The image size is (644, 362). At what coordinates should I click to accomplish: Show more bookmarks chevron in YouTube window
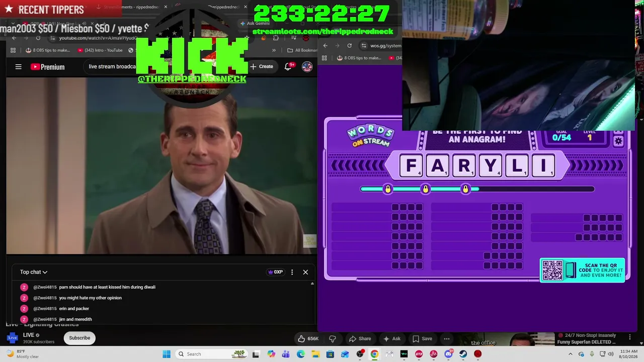(274, 50)
